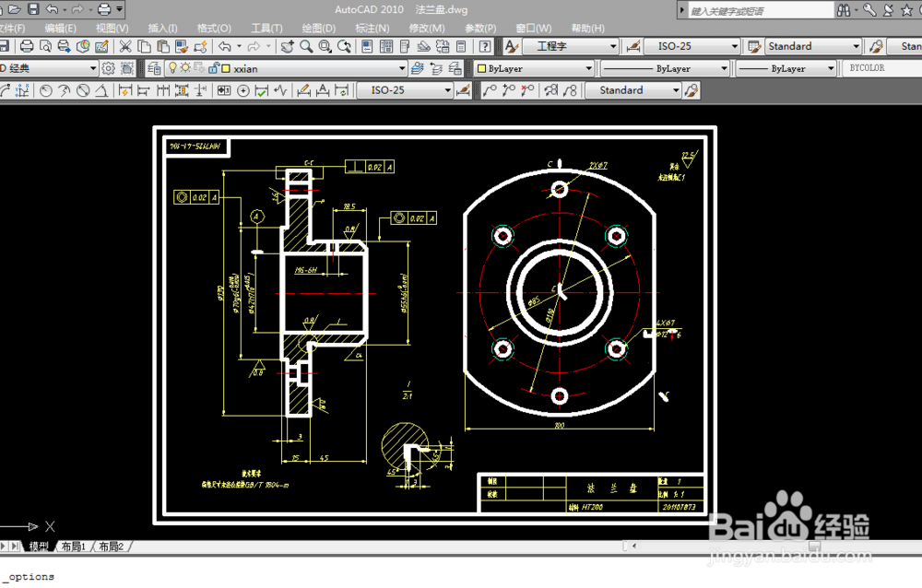The image size is (922, 588).
Task: Click the Paste clipboard icon
Action: click(163, 46)
